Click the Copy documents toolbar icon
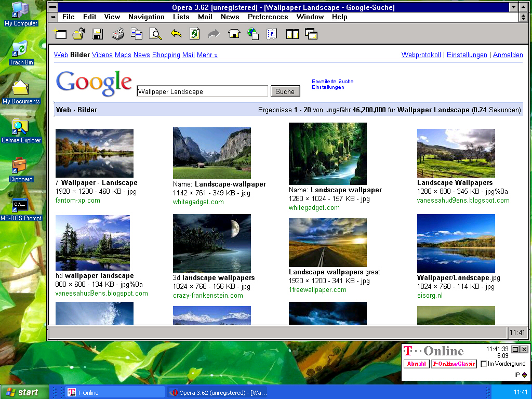Image resolution: width=532 pixels, height=399 pixels. click(137, 34)
